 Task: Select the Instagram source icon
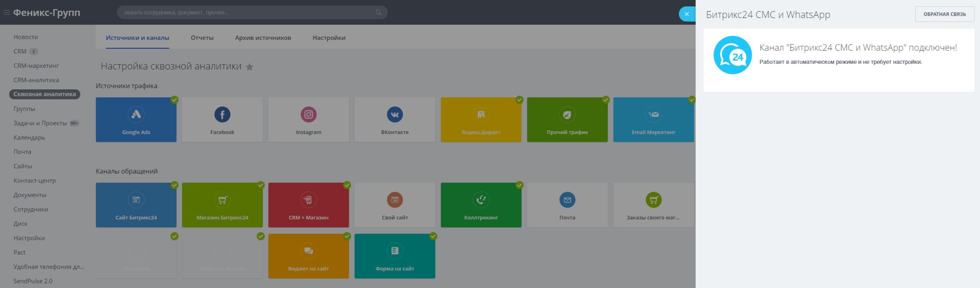tap(308, 114)
